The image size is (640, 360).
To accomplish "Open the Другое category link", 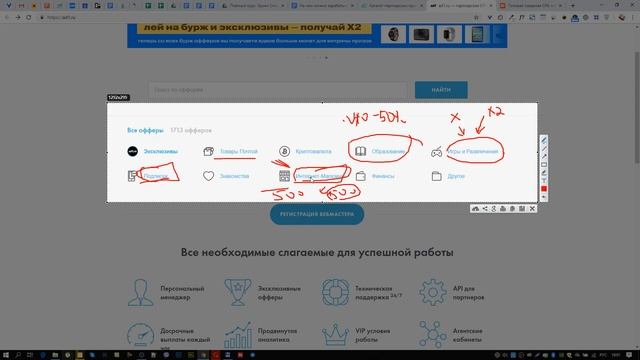I will pos(456,176).
